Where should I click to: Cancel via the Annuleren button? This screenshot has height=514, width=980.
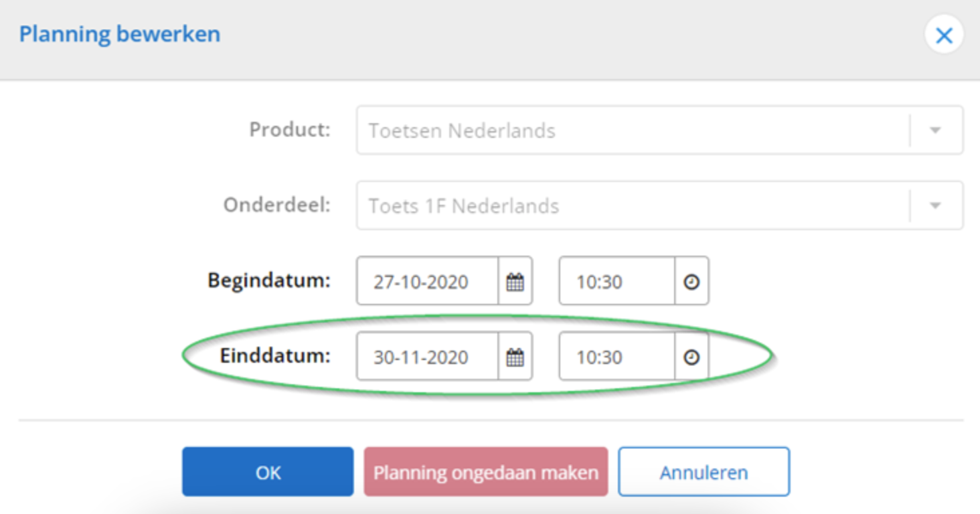point(704,473)
